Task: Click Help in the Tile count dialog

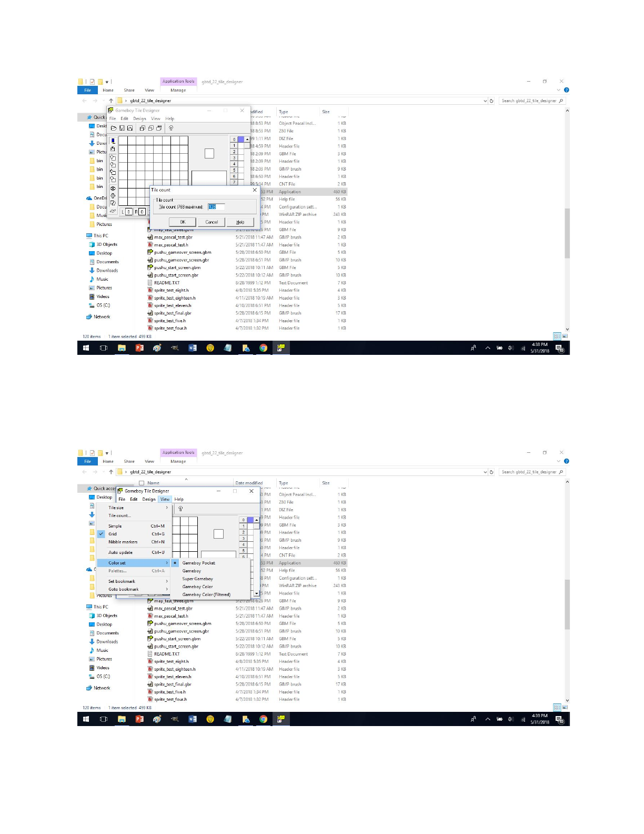Action: [240, 222]
